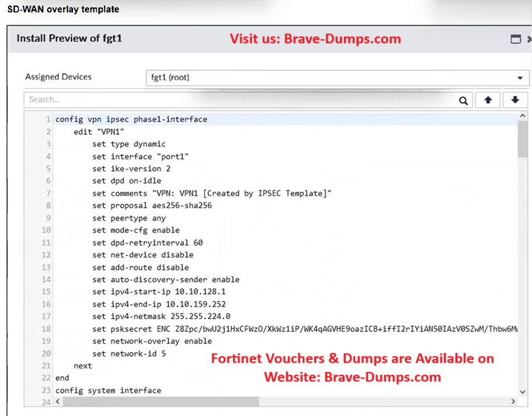Jump to previous match with up arrow
The image size is (532, 416).
(x=488, y=100)
